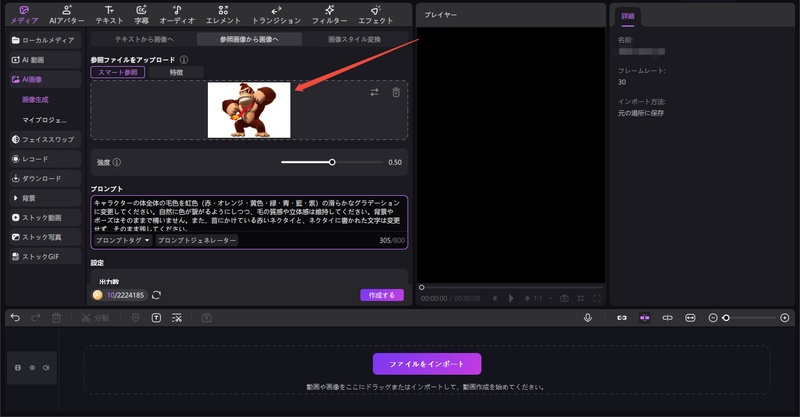The width and height of the screenshot is (800, 417).
Task: Click the info icon beside 強度
Action: coord(117,162)
